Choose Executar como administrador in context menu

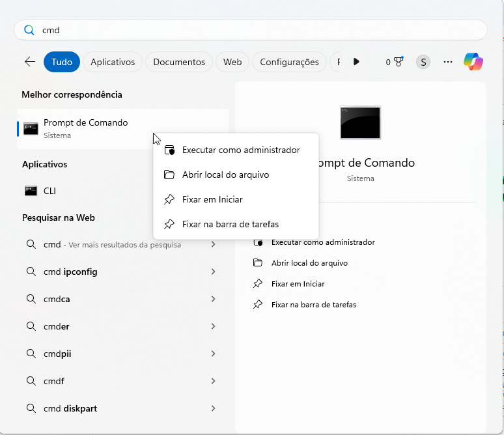[x=236, y=150]
